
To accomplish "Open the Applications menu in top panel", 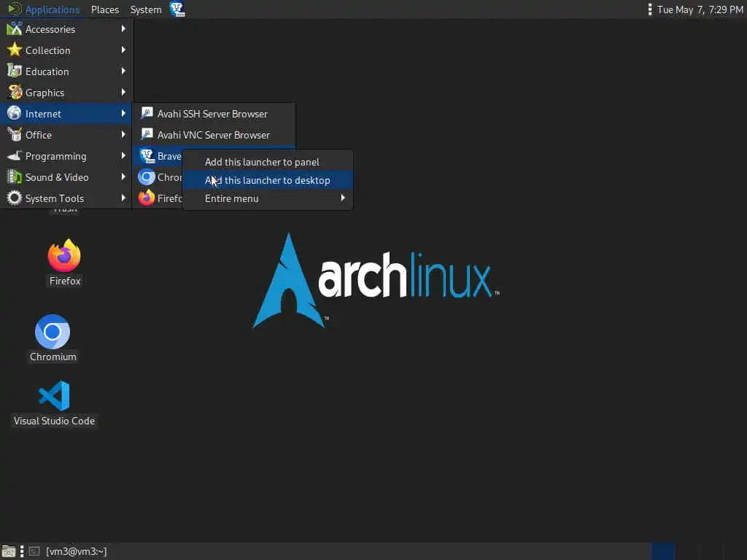I will tap(43, 9).
